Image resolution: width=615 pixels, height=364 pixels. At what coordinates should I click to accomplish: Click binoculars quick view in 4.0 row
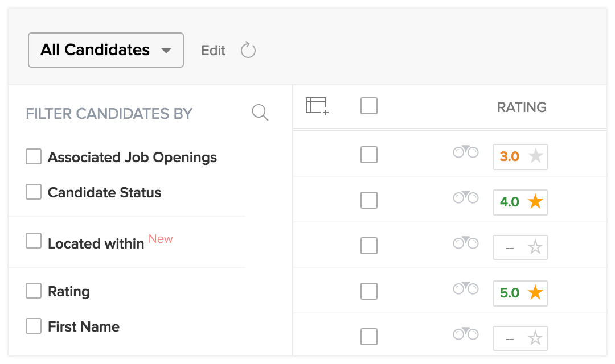(x=465, y=197)
